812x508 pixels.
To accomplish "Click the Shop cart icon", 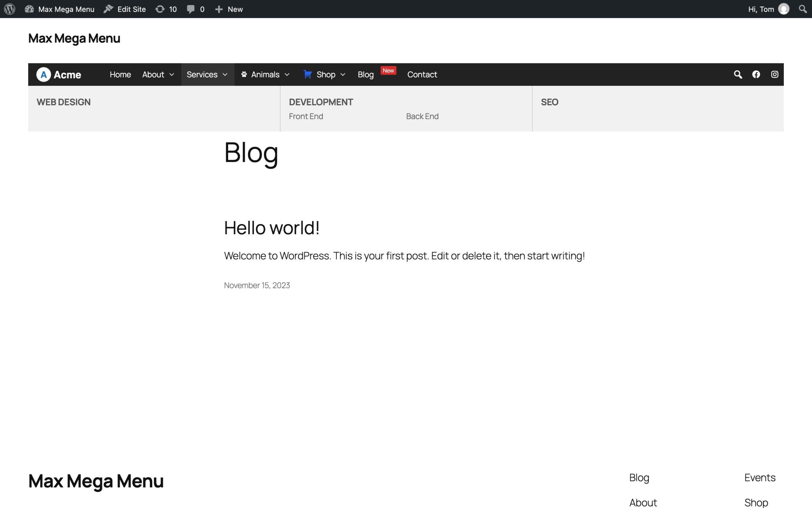I will [x=308, y=74].
